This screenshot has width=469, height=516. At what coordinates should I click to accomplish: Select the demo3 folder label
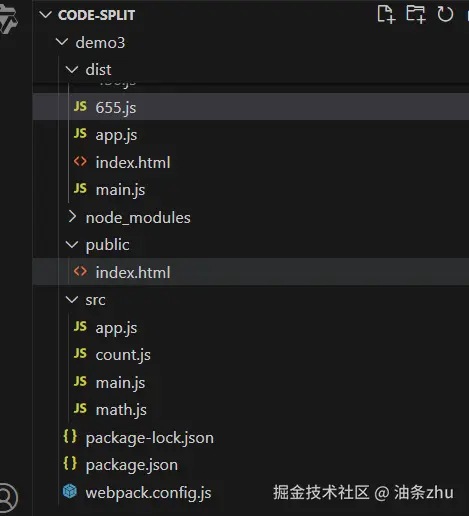tap(100, 43)
